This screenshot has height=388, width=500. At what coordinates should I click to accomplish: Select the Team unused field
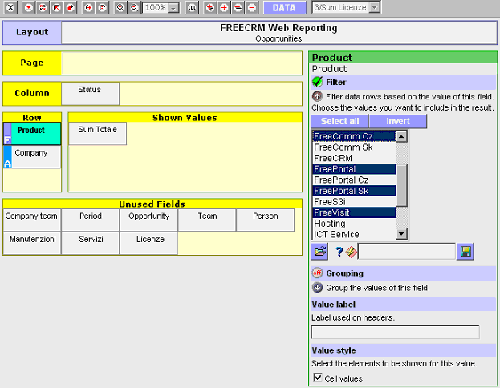(x=207, y=220)
